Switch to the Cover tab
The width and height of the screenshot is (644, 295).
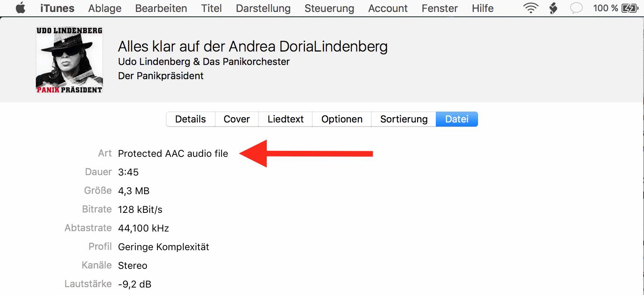pos(237,119)
